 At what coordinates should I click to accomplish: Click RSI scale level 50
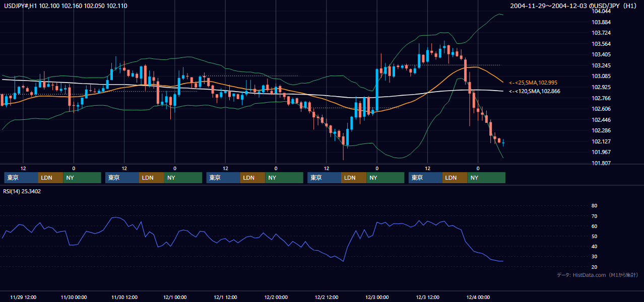point(594,236)
